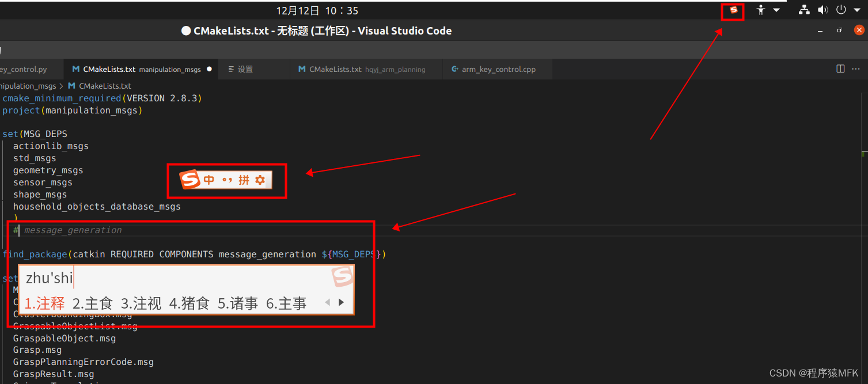Click GraspResult.msg line
Screen dimensions: 868x384
point(54,374)
